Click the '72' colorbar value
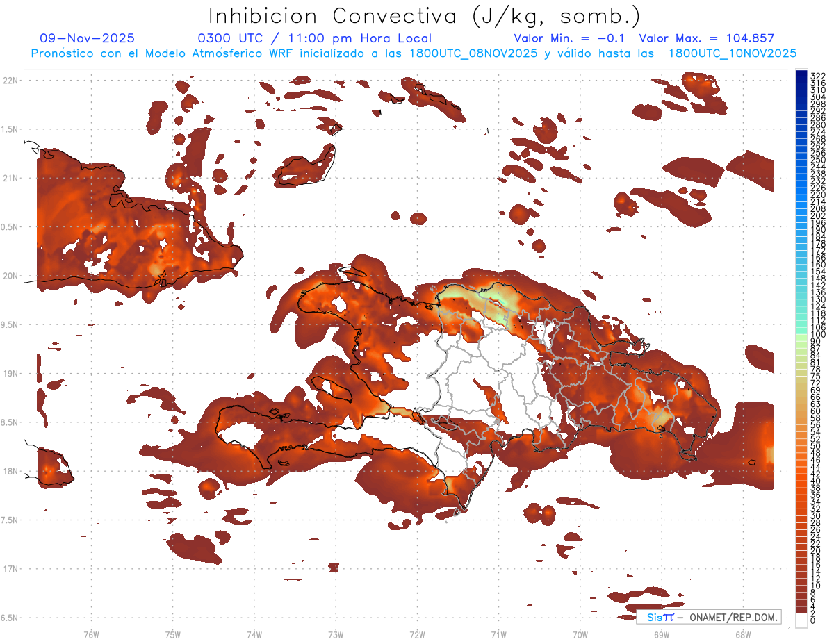 point(816,383)
